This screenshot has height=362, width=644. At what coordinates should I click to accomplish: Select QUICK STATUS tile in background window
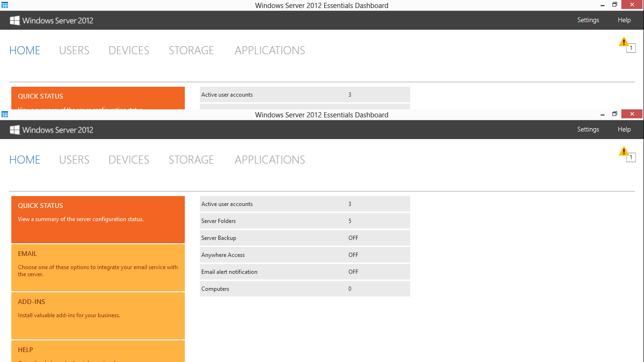[98, 98]
